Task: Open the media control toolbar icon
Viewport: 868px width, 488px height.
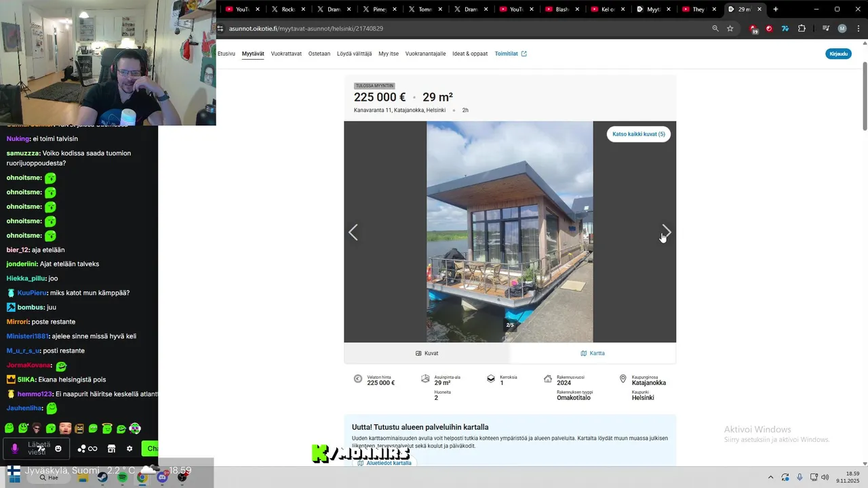Action: click(x=826, y=28)
